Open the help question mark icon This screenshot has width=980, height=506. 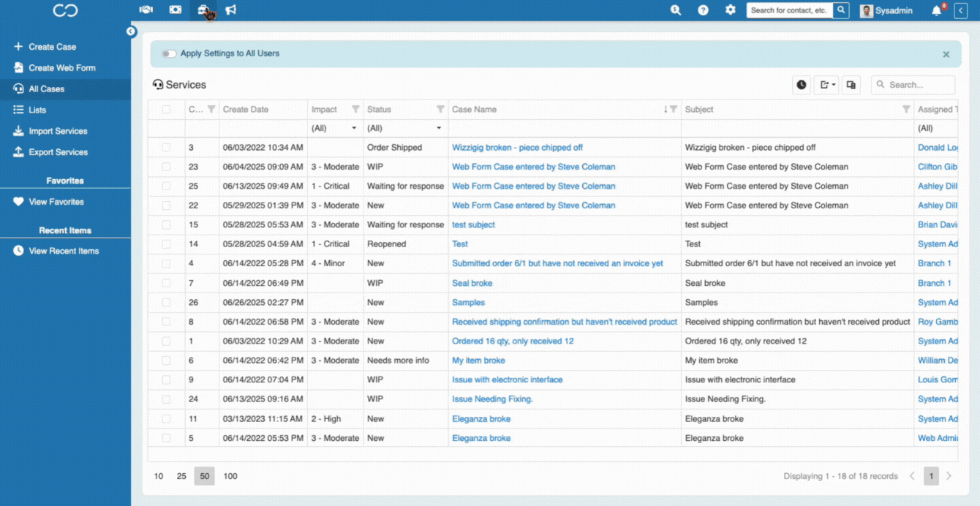click(703, 10)
